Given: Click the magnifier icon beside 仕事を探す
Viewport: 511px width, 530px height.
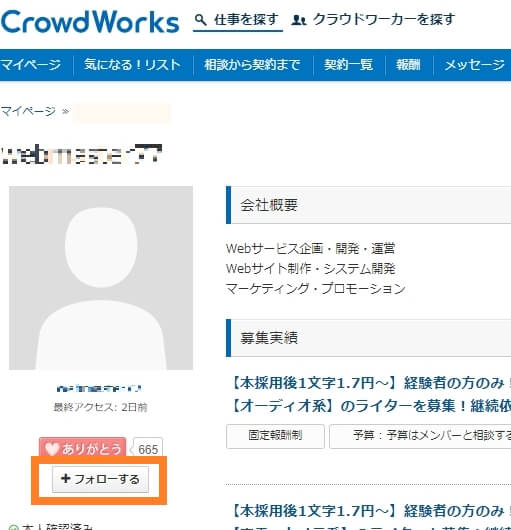Looking at the screenshot, I should (201, 20).
